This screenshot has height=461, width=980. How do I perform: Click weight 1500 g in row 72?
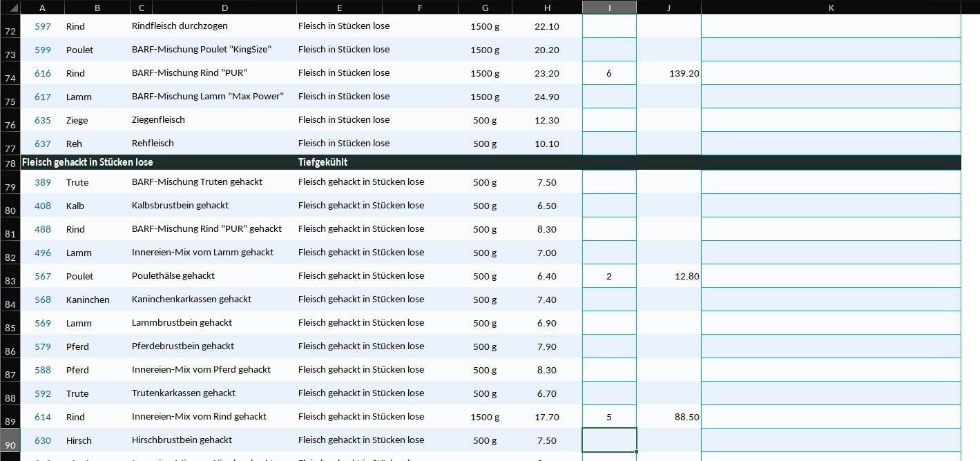pos(485,26)
